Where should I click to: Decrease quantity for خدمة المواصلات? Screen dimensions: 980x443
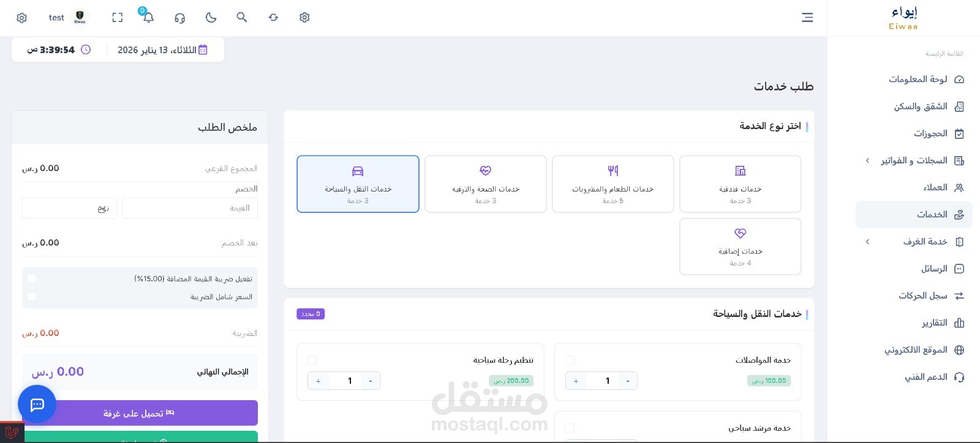pyautogui.click(x=627, y=381)
